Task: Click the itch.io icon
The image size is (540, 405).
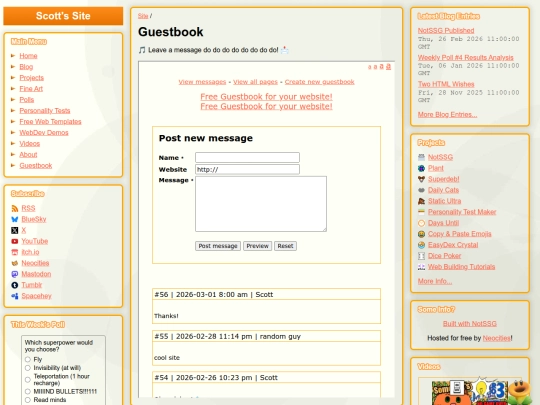Action: point(14,252)
